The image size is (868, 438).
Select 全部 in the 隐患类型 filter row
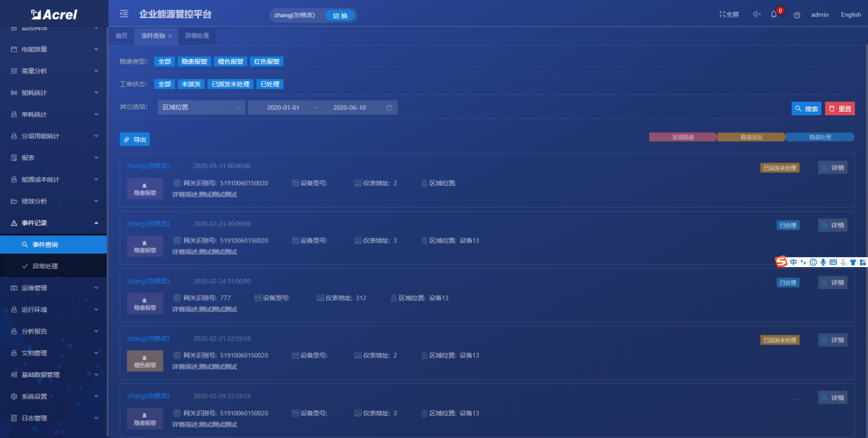pos(165,62)
